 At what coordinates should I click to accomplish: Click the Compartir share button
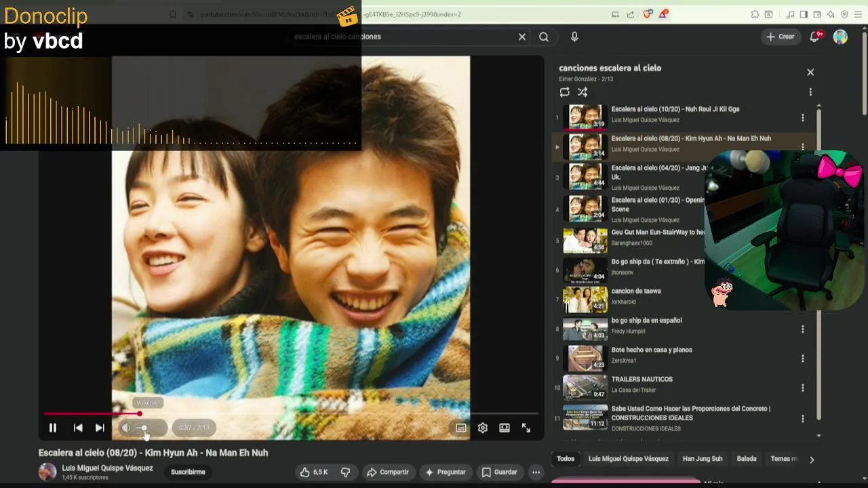click(388, 472)
